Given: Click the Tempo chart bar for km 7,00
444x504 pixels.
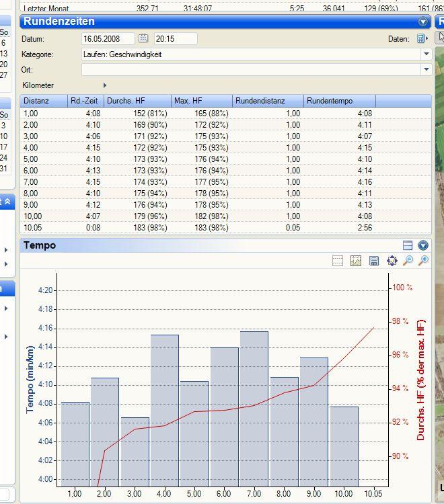Looking at the screenshot, I should pos(254,409).
